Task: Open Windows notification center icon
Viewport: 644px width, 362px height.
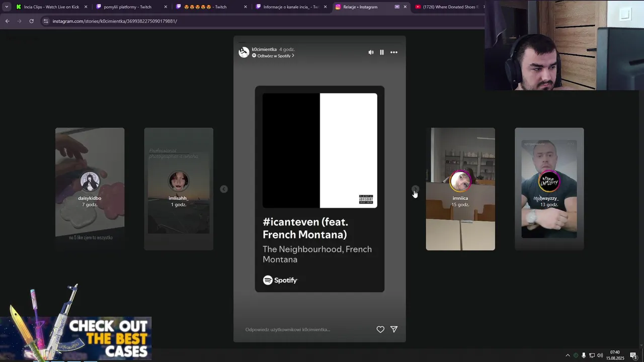Action: pyautogui.click(x=633, y=355)
